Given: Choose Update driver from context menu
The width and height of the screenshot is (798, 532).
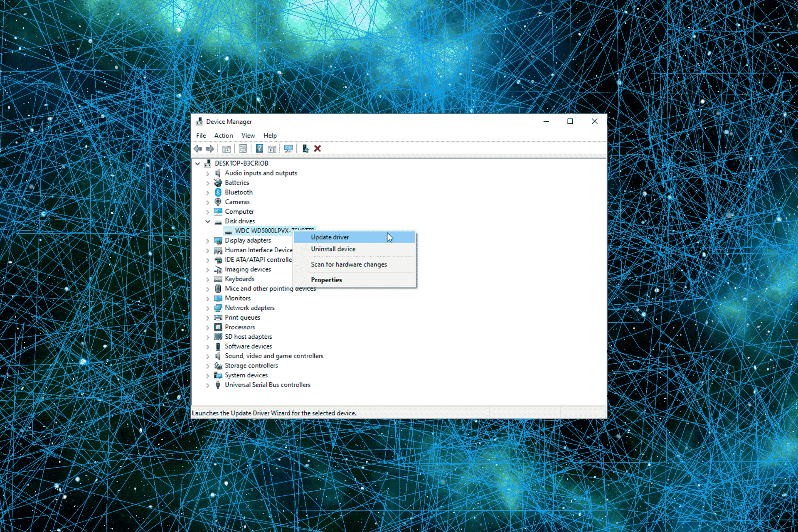Looking at the screenshot, I should point(330,237).
